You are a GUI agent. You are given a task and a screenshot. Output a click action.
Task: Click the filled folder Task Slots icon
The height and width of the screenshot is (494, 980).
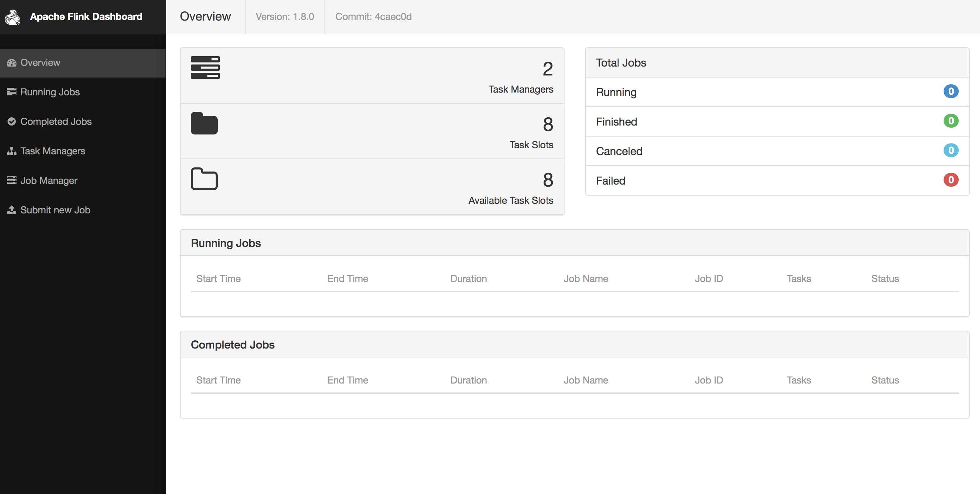(x=204, y=123)
